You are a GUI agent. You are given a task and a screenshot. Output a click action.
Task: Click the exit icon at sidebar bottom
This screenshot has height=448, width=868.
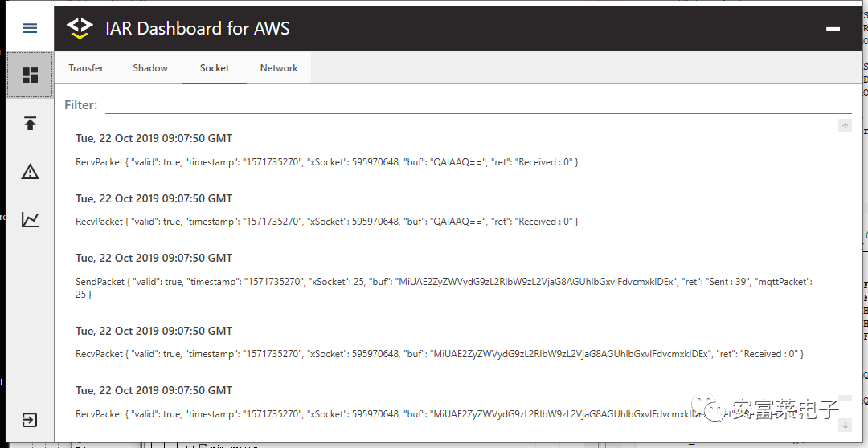[x=30, y=420]
